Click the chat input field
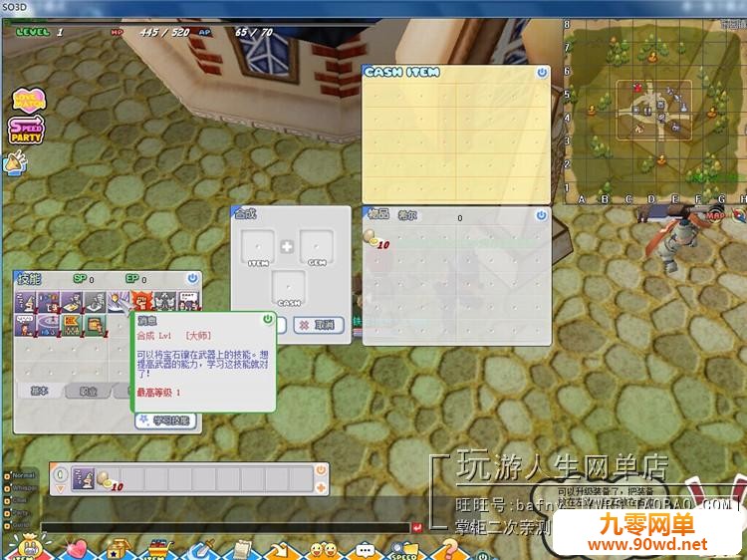The width and height of the screenshot is (747, 560). 225,527
